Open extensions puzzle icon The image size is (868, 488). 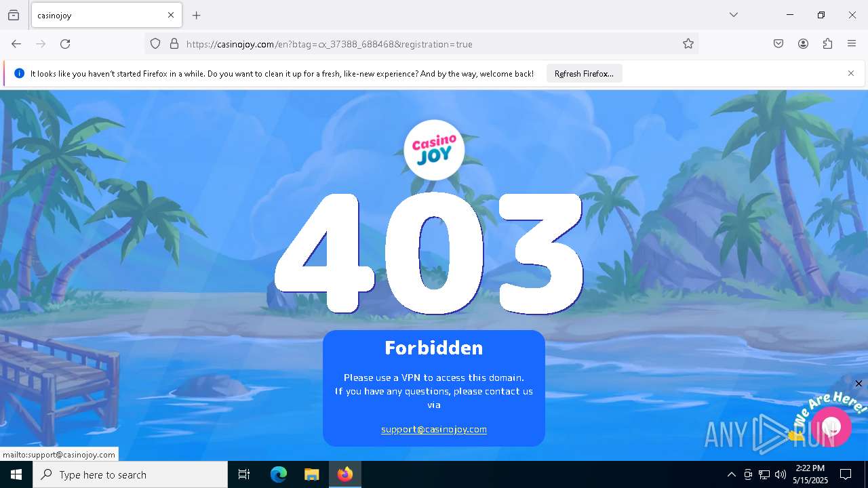[827, 44]
